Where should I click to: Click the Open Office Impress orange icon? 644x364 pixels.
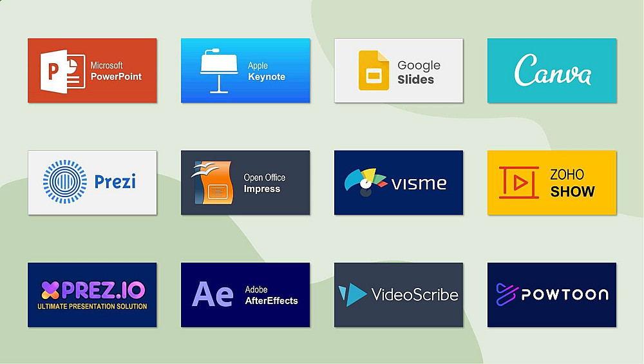point(213,182)
